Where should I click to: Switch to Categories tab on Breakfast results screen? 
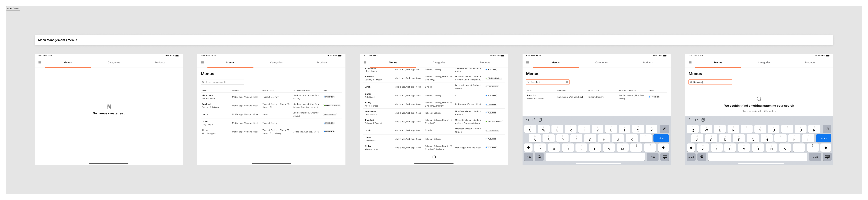(602, 62)
